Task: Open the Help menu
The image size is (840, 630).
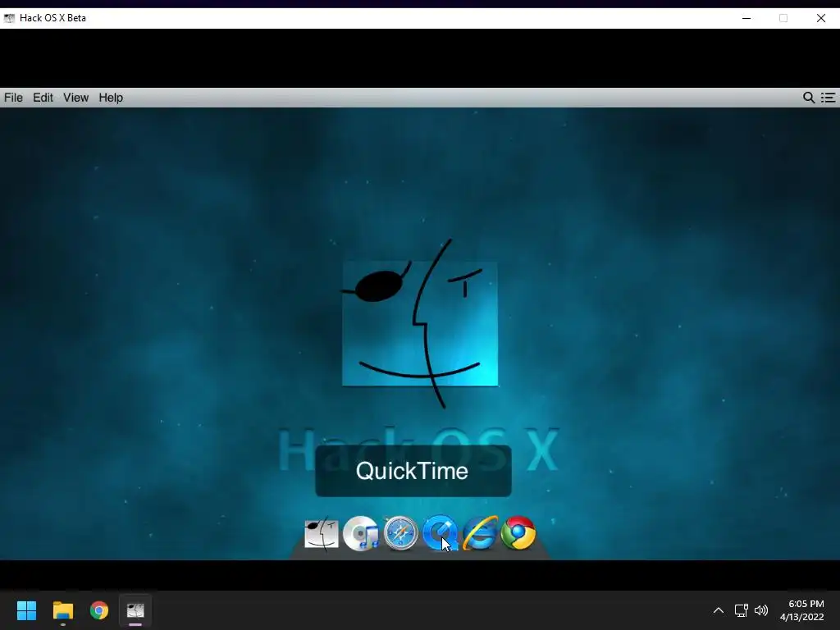Action: [111, 98]
